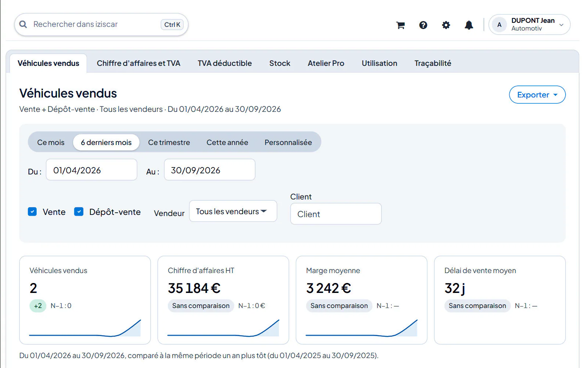Open the Exporter dropdown menu
The height and width of the screenshot is (368, 588).
tap(537, 95)
